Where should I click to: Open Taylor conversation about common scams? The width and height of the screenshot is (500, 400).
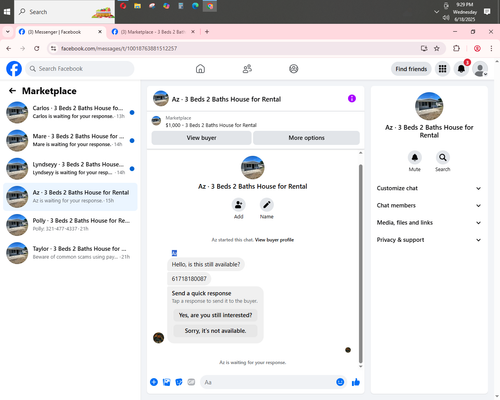pos(70,253)
